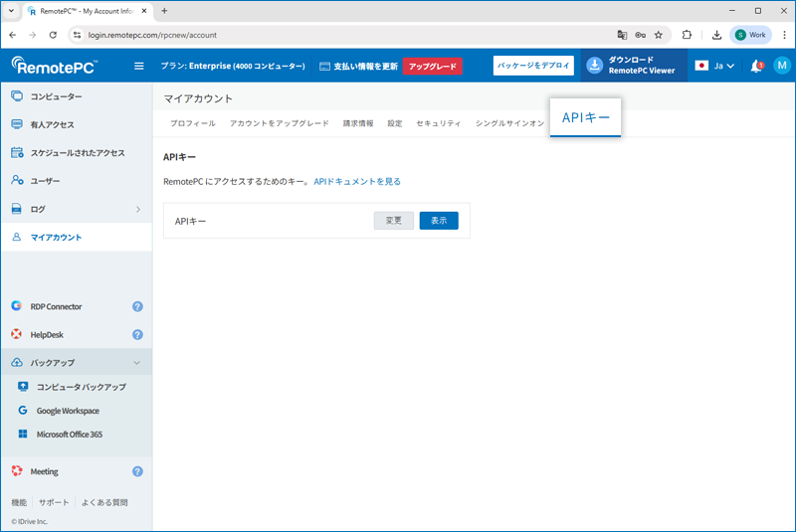
Task: Open RDP Connector
Action: (x=56, y=306)
